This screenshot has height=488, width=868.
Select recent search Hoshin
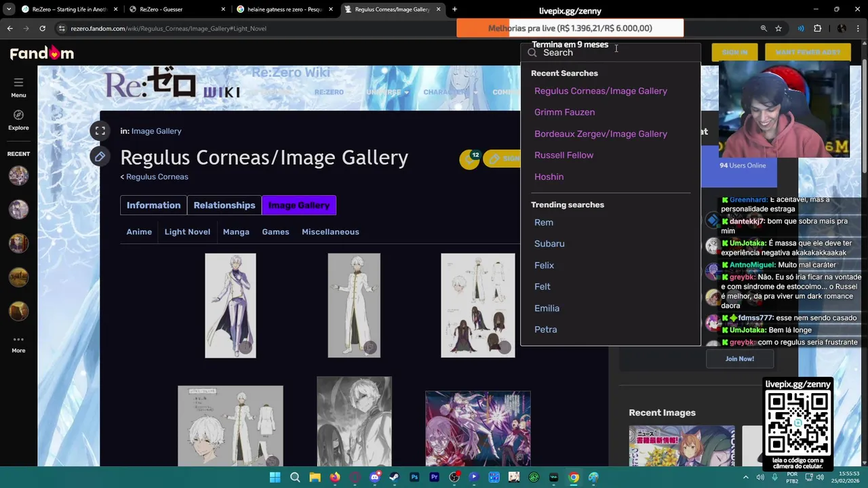549,177
